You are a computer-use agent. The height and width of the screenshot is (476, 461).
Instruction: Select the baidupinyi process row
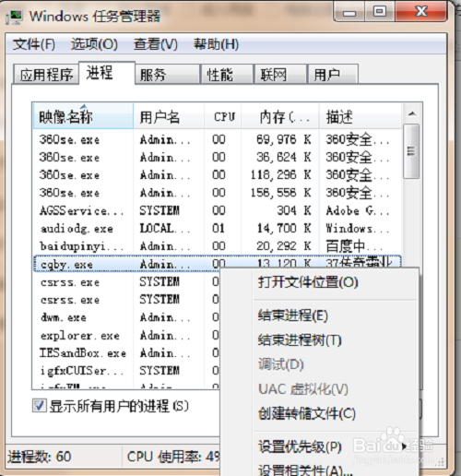point(217,246)
